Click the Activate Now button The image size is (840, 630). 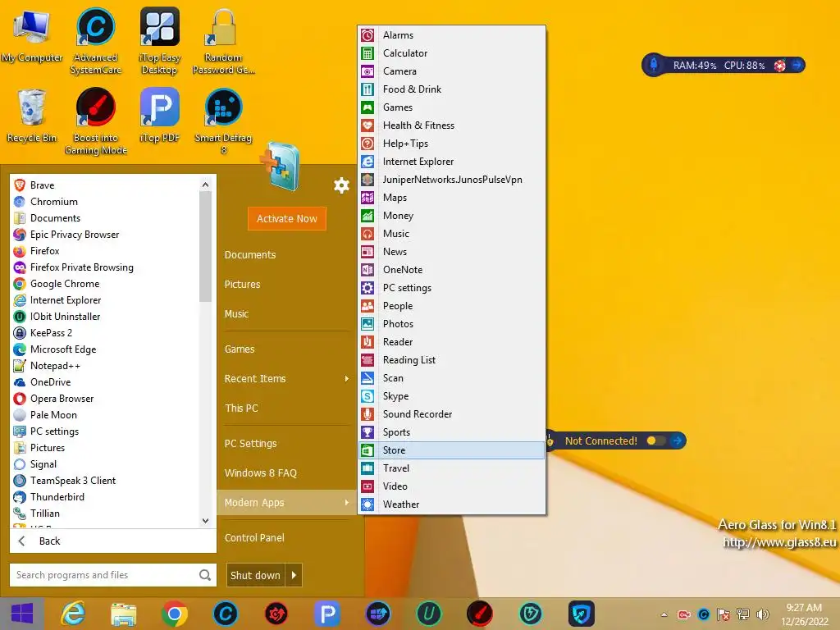point(286,218)
